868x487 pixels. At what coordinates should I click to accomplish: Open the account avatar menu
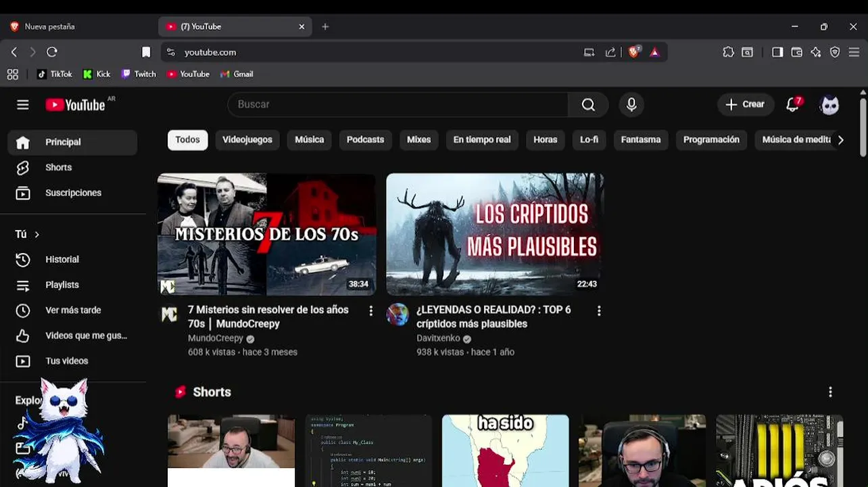click(829, 105)
